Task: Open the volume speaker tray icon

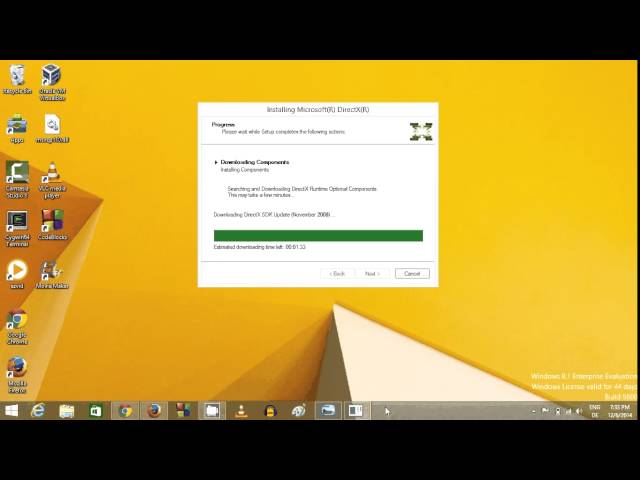Action: [x=579, y=411]
